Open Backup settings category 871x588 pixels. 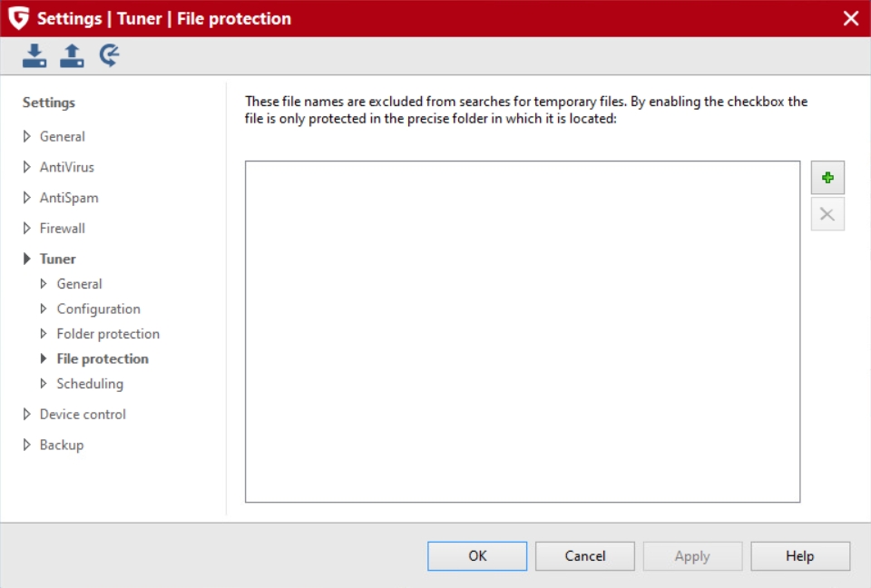point(62,445)
